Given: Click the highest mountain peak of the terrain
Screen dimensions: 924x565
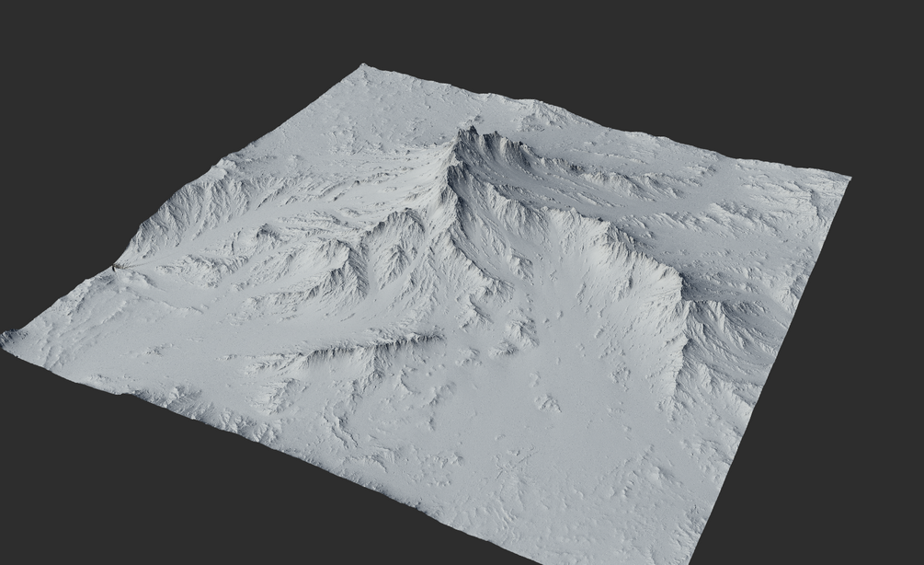Looking at the screenshot, I should coord(472,131).
